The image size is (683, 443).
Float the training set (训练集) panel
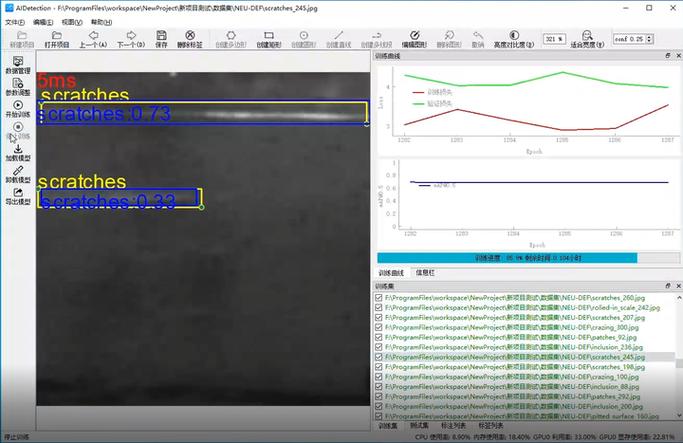tap(668, 286)
